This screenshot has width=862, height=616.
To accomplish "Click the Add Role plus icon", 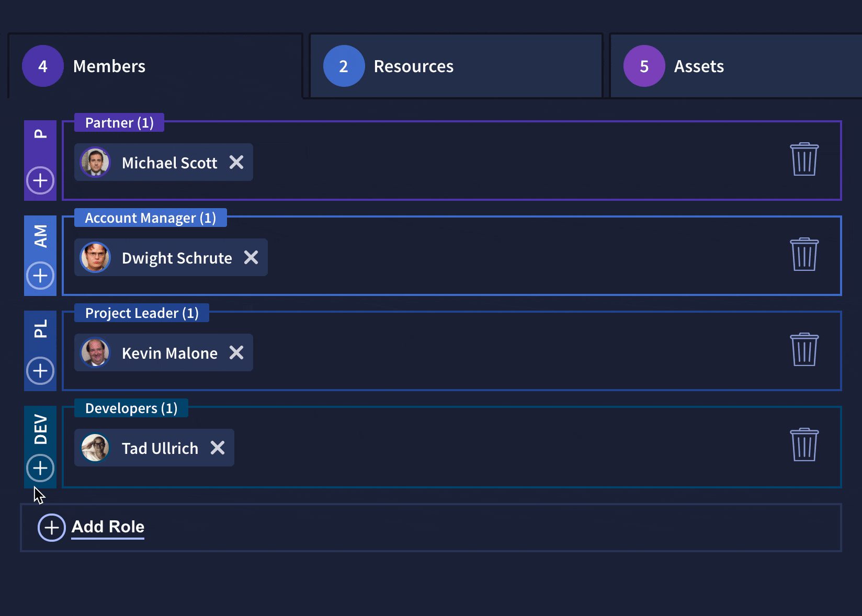I will click(x=51, y=528).
